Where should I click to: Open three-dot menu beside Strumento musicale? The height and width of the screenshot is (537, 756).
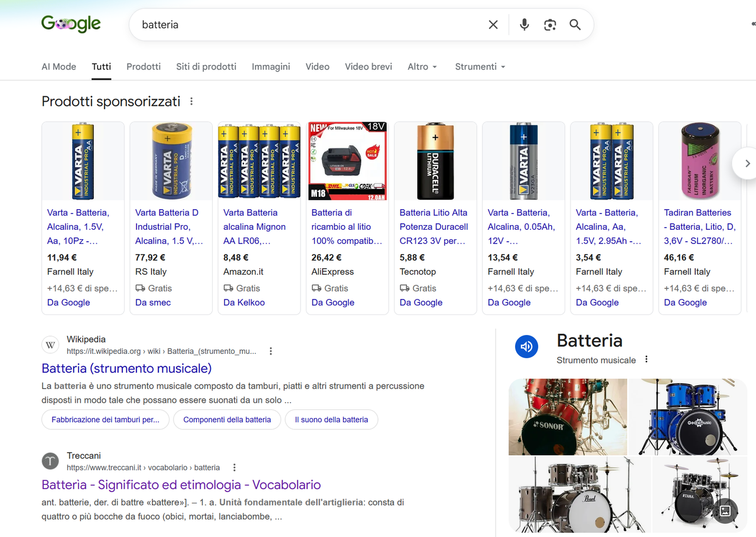(646, 360)
